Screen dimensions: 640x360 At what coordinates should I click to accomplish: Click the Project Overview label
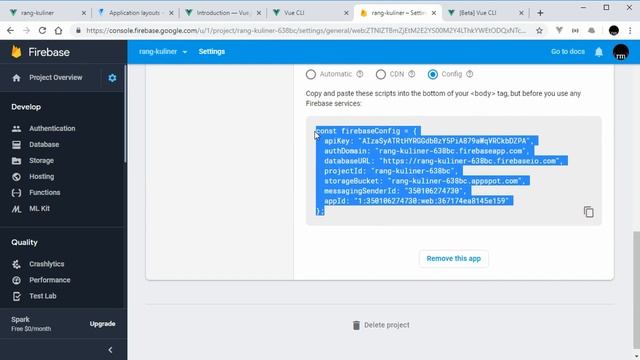(56, 78)
